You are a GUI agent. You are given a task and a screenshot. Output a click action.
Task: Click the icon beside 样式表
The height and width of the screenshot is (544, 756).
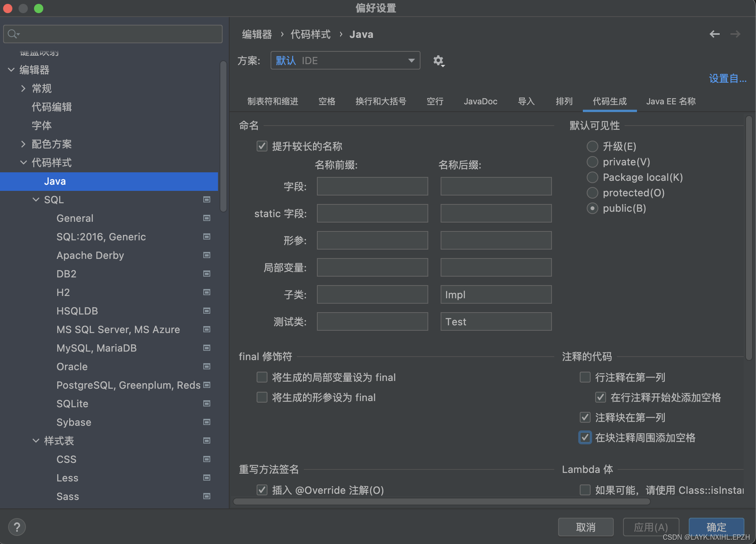(x=207, y=440)
